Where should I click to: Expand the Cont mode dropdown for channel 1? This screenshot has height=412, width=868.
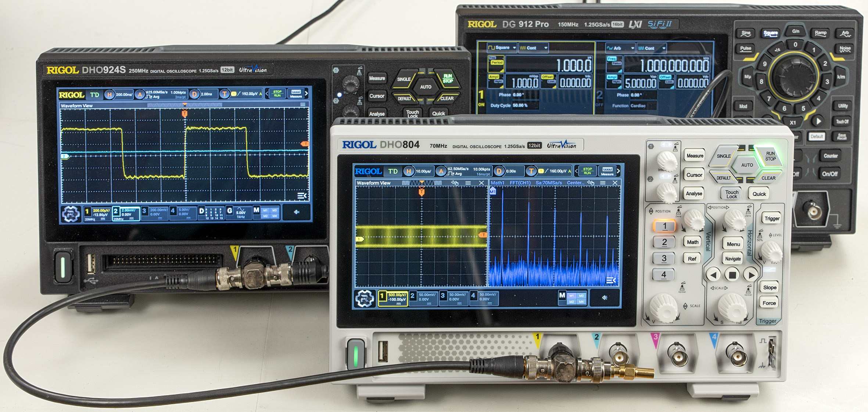(x=533, y=48)
